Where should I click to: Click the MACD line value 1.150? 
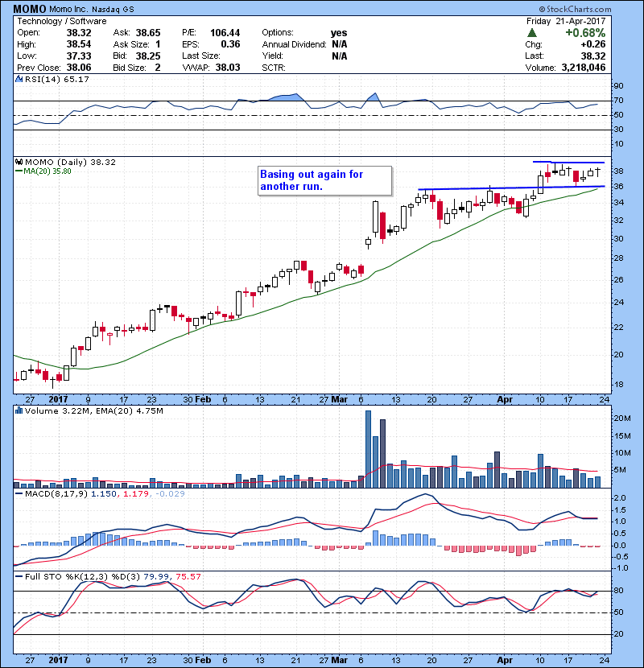(104, 494)
